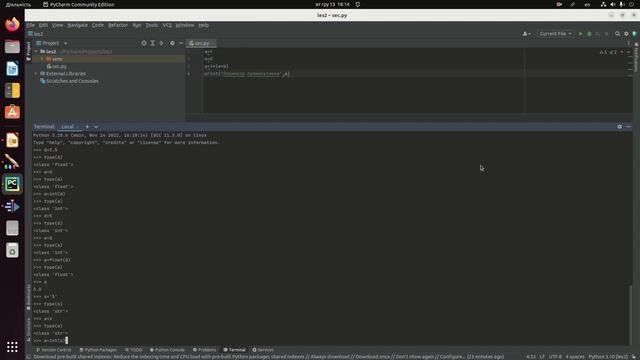640x360 pixels.
Task: Collapse the les2 project root folder
Action: coord(36,52)
